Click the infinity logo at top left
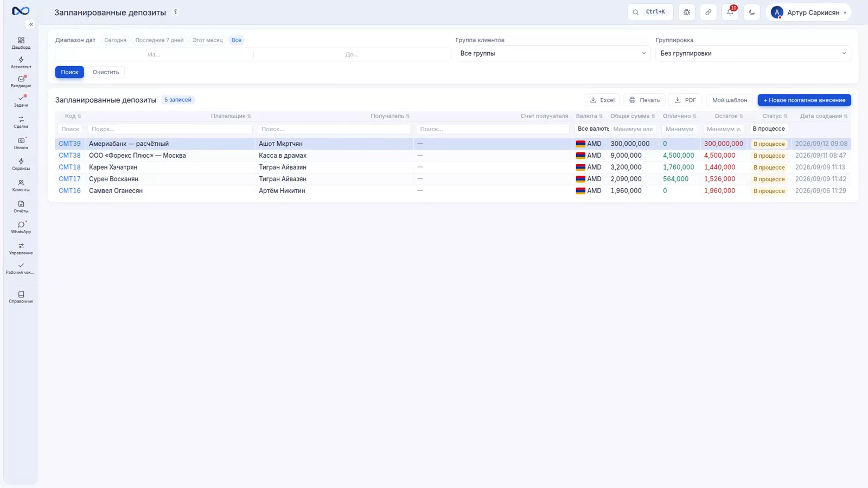The width and height of the screenshot is (868, 488). coord(21,11)
